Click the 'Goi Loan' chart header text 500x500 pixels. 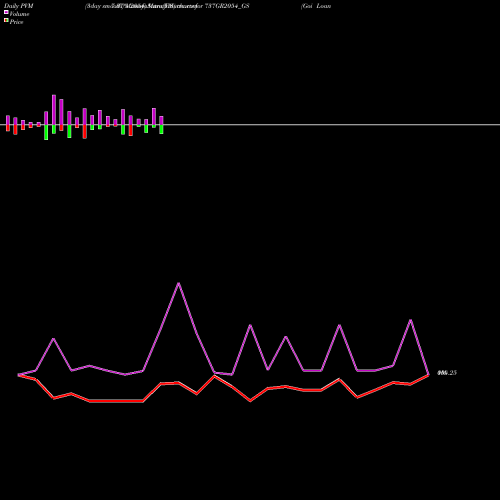[316, 6]
